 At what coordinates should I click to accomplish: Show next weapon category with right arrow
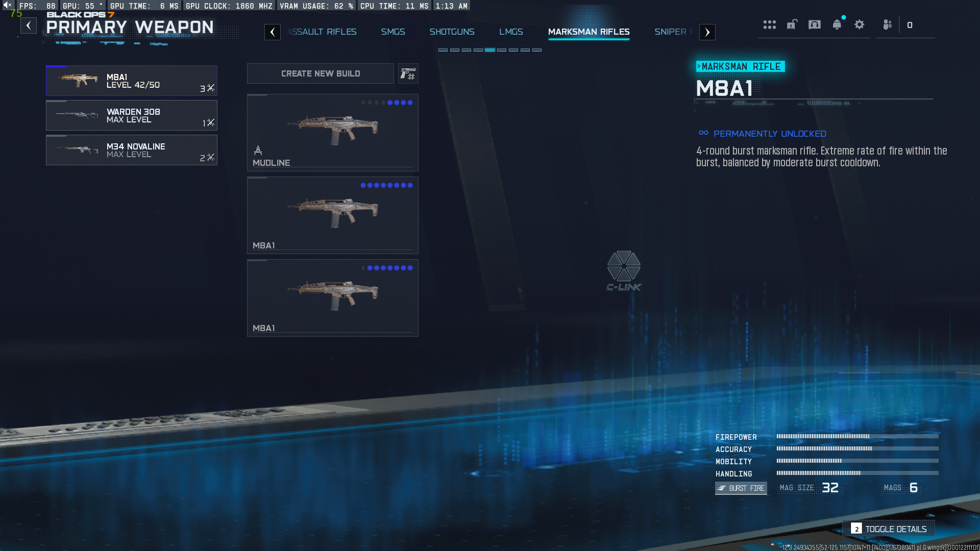[x=707, y=32]
